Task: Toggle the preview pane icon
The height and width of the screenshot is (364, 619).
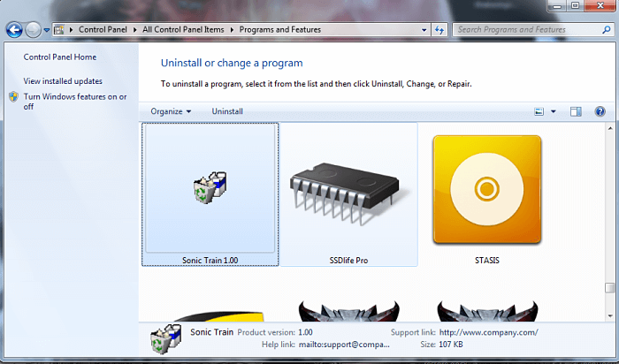Action: click(576, 111)
